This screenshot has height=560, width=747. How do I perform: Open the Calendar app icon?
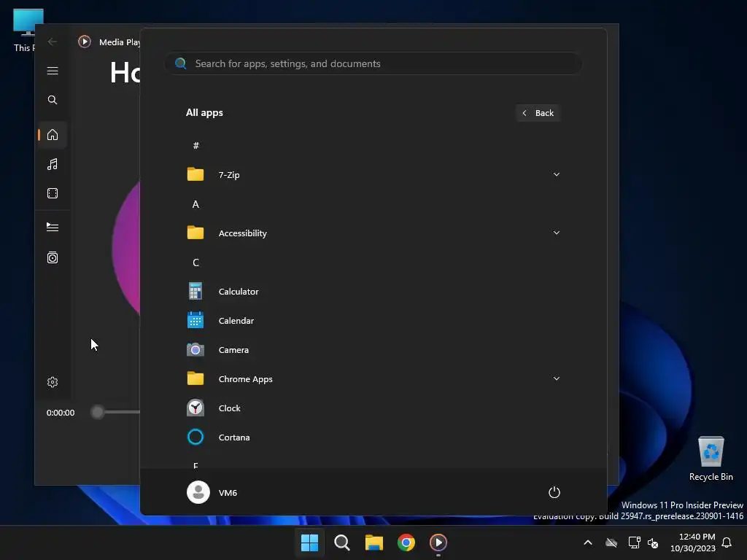click(x=196, y=321)
